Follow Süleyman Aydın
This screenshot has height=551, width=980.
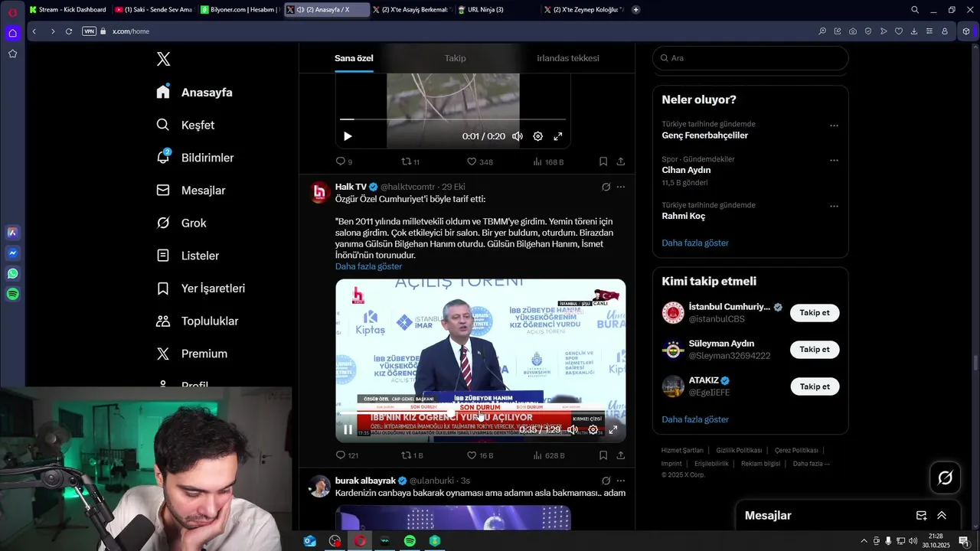pyautogui.click(x=815, y=350)
